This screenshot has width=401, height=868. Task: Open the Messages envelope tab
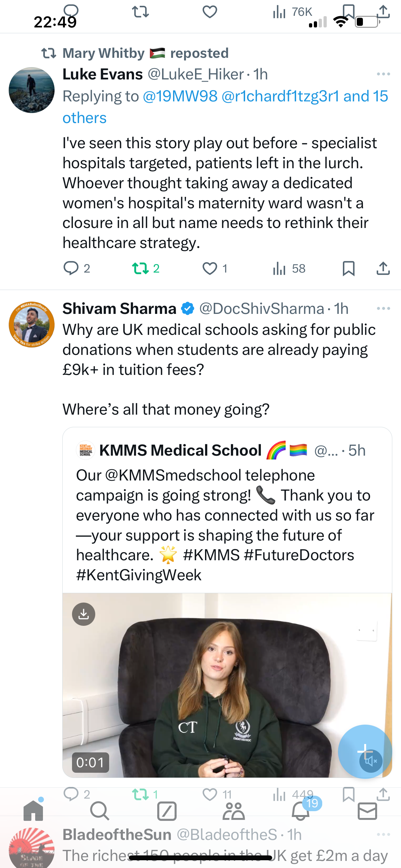click(367, 811)
